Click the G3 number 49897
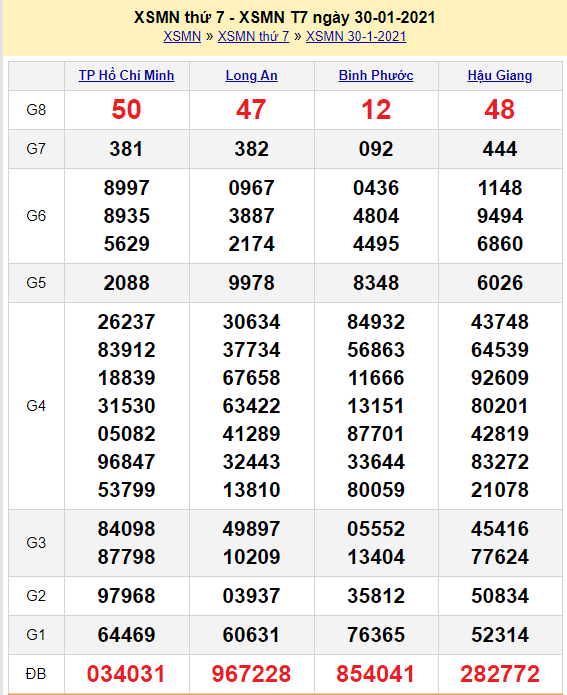Screen dimensions: 567x695 point(251,529)
